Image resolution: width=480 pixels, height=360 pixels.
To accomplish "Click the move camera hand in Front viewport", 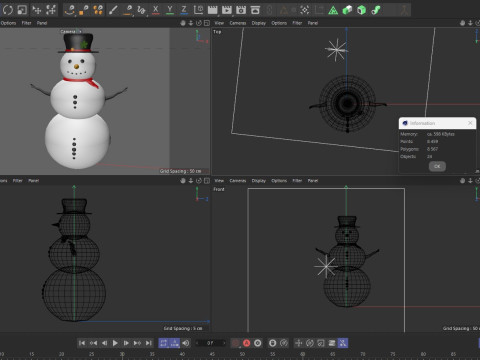I will [462, 181].
